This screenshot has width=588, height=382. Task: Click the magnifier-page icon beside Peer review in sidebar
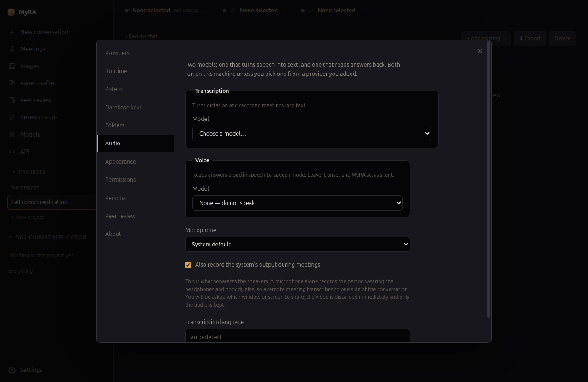pyautogui.click(x=12, y=100)
